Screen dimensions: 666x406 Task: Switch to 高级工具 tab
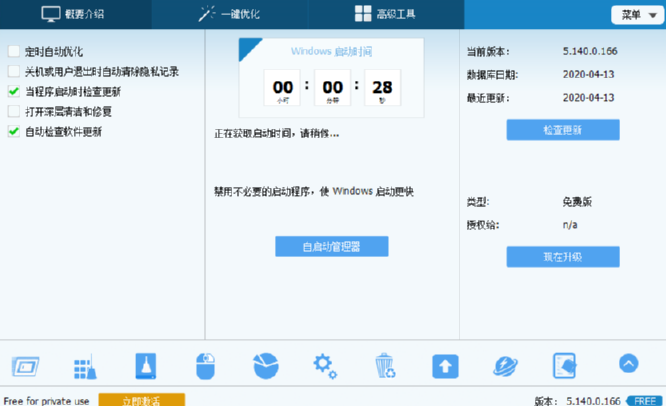pos(385,14)
